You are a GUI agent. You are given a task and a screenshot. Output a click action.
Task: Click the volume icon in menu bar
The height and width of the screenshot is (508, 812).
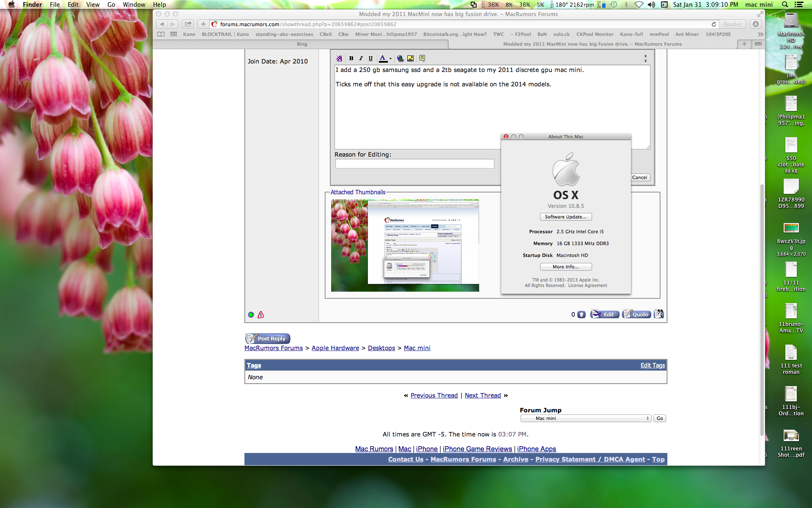(x=651, y=5)
